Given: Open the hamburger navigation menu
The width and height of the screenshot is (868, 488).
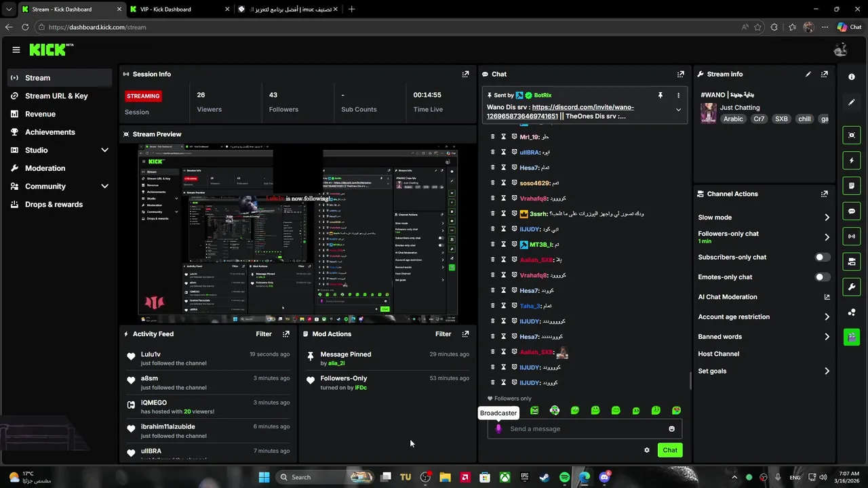Looking at the screenshot, I should click(16, 49).
